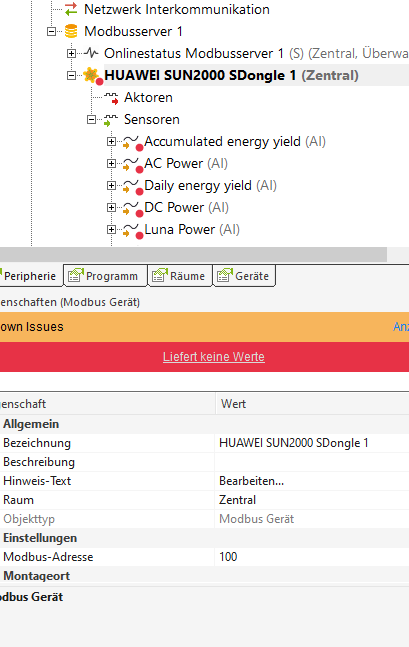Click the Netzwerk Interkommunikation arrows icon

click(71, 9)
